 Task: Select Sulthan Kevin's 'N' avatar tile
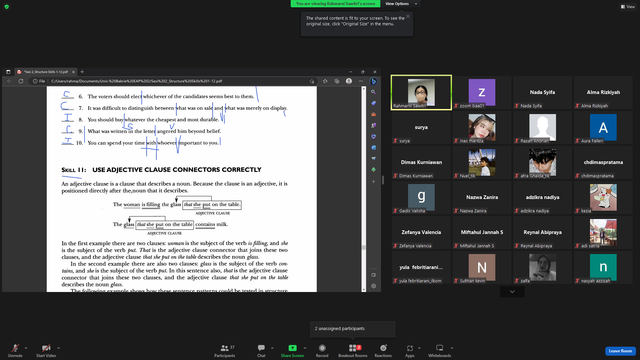point(482,268)
